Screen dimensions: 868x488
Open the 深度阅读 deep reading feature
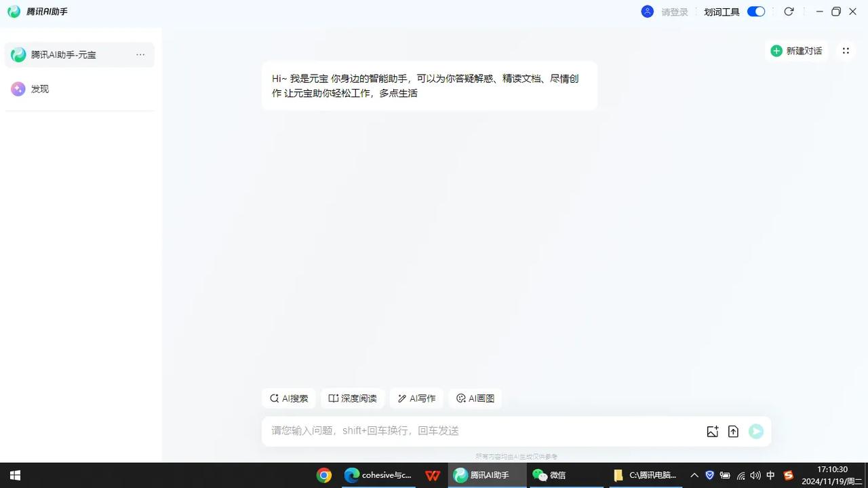pos(353,398)
